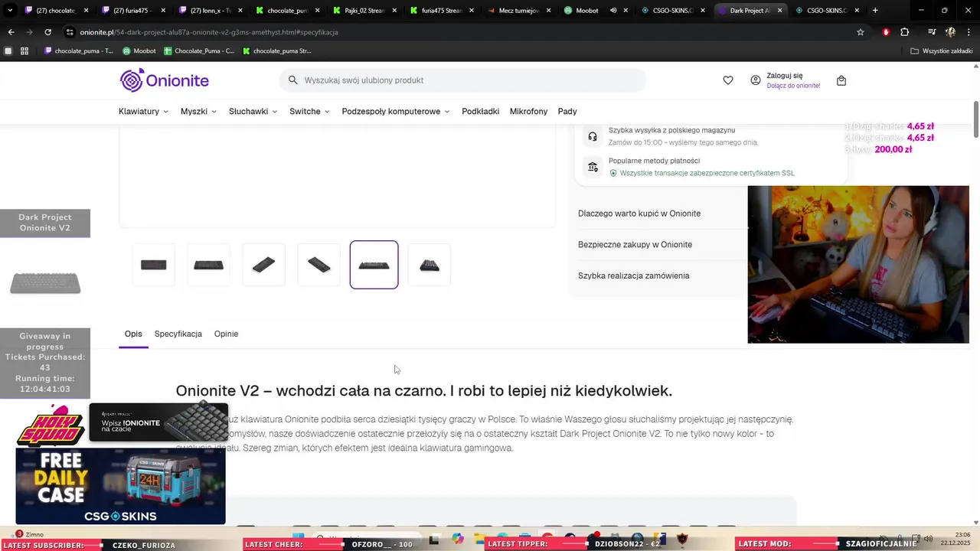The image size is (980, 551).
Task: Open the new tab plus button
Action: coord(875,11)
